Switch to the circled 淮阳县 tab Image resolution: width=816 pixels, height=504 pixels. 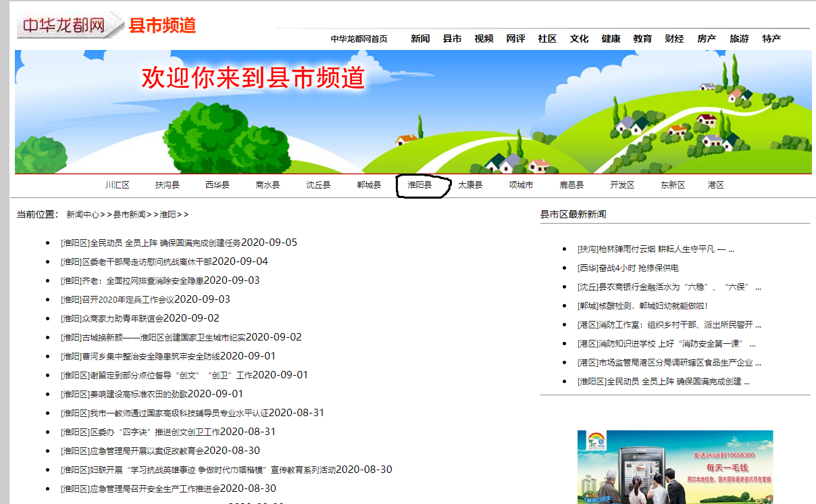click(x=419, y=185)
